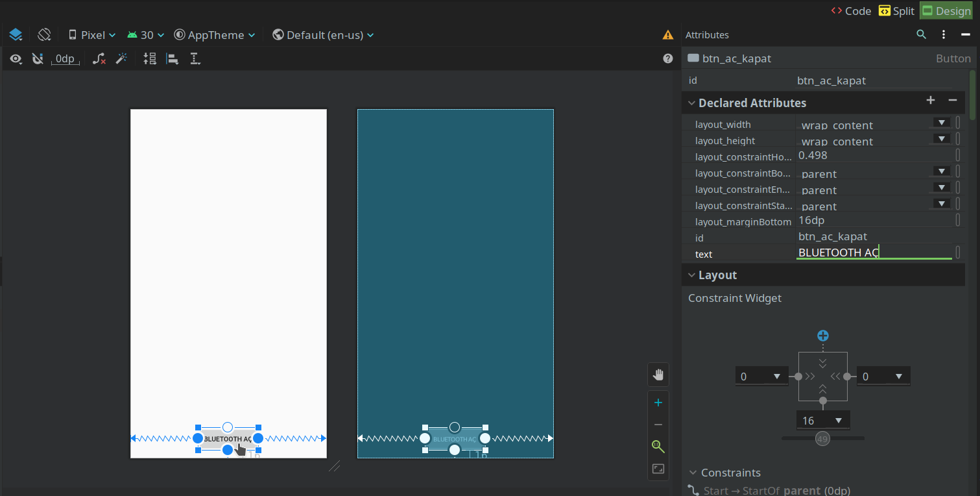The width and height of the screenshot is (980, 496).
Task: Select BLUETOOTH AÇ button in design preview
Action: (228, 439)
